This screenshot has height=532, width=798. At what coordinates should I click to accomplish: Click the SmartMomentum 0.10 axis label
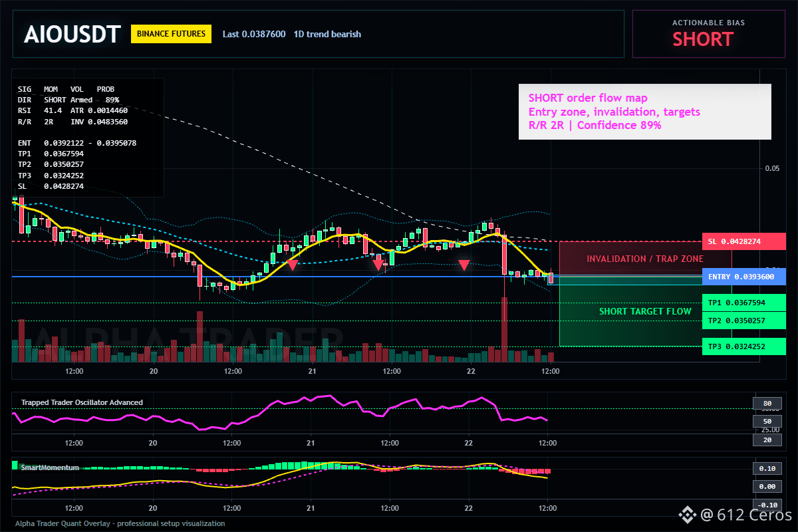coord(767,469)
